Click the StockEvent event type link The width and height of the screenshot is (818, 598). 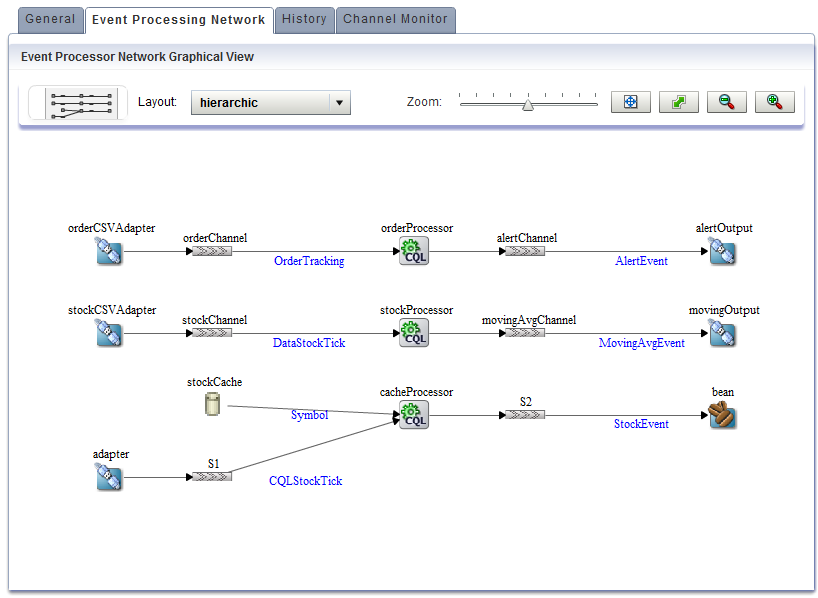(x=641, y=424)
